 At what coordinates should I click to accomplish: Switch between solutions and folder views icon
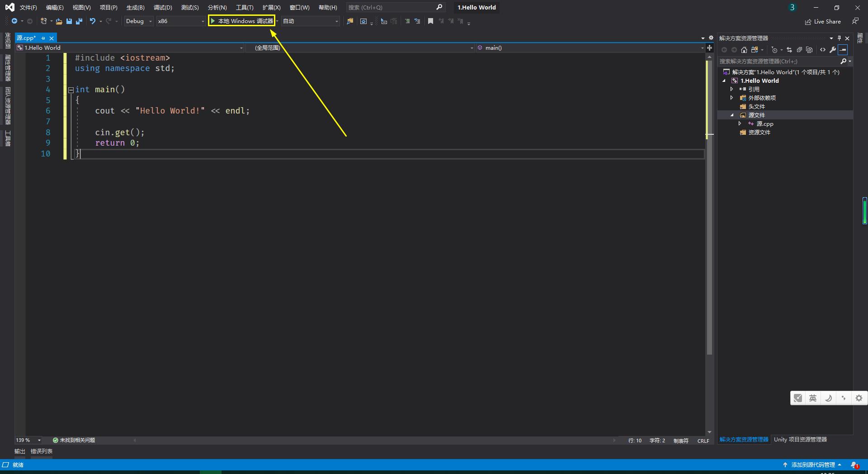755,50
